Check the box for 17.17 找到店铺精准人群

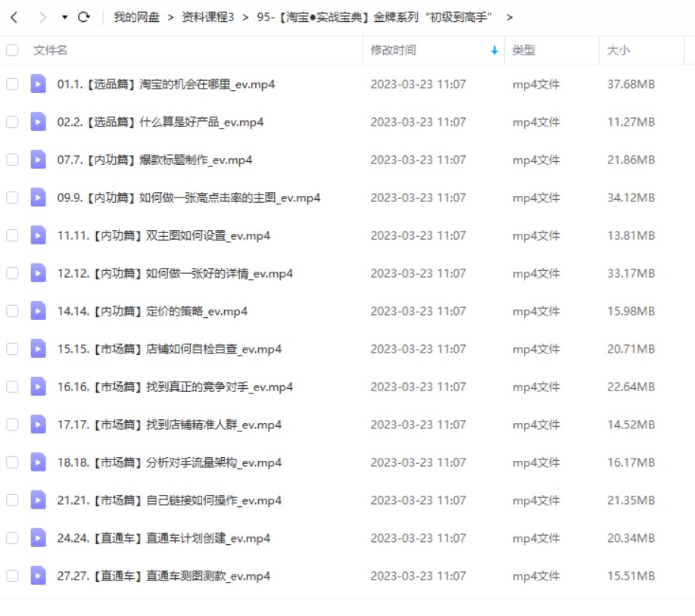(x=12, y=425)
